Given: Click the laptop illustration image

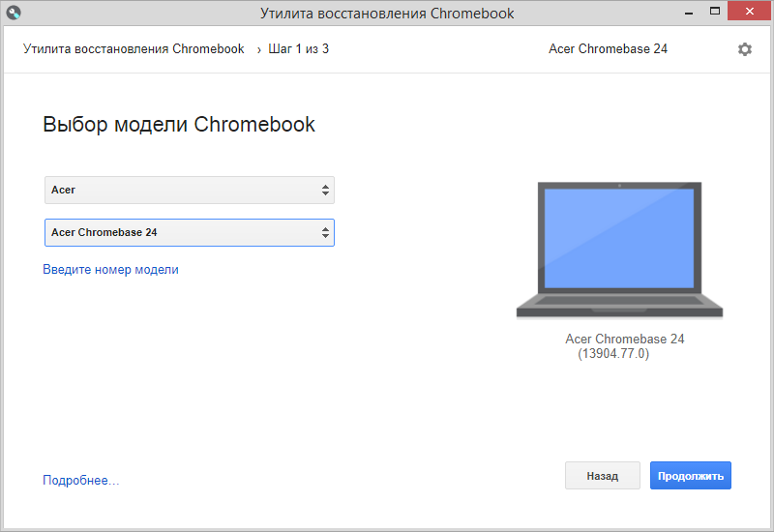Looking at the screenshot, I should pyautogui.click(x=619, y=250).
